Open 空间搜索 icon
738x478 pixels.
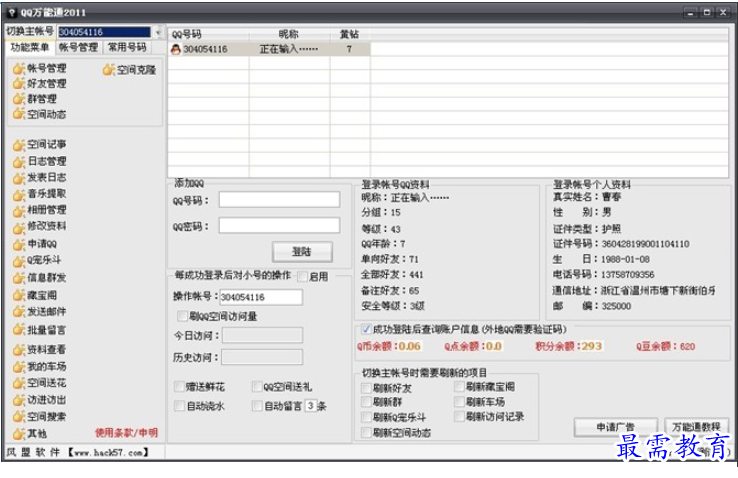click(19, 417)
